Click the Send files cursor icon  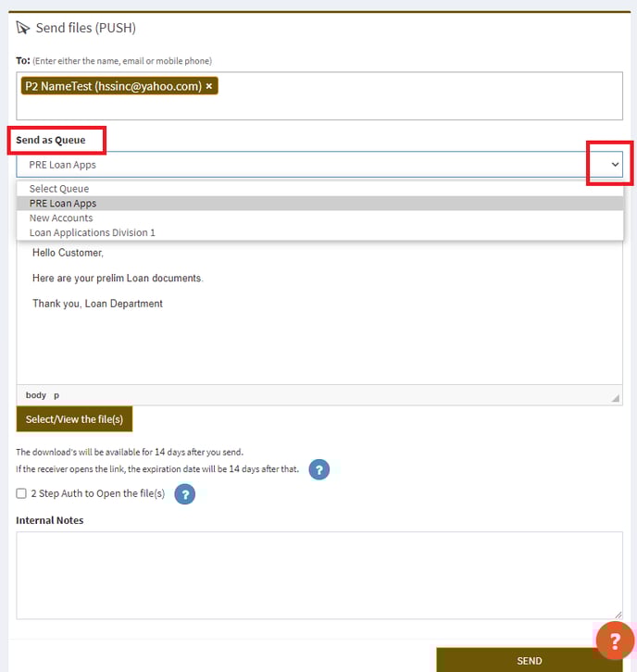coord(23,28)
